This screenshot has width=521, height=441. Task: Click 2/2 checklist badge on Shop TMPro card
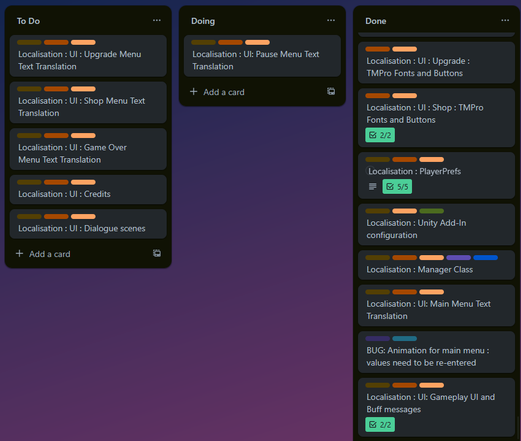coord(380,135)
